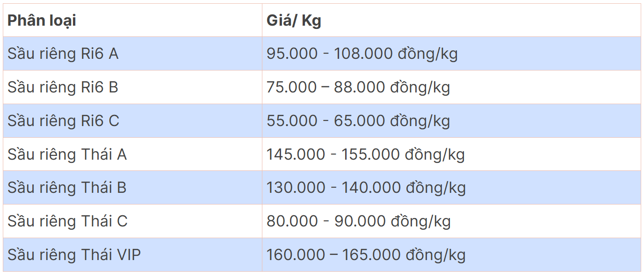Click the 140.000 upper price value
644x275 pixels.
(371, 188)
